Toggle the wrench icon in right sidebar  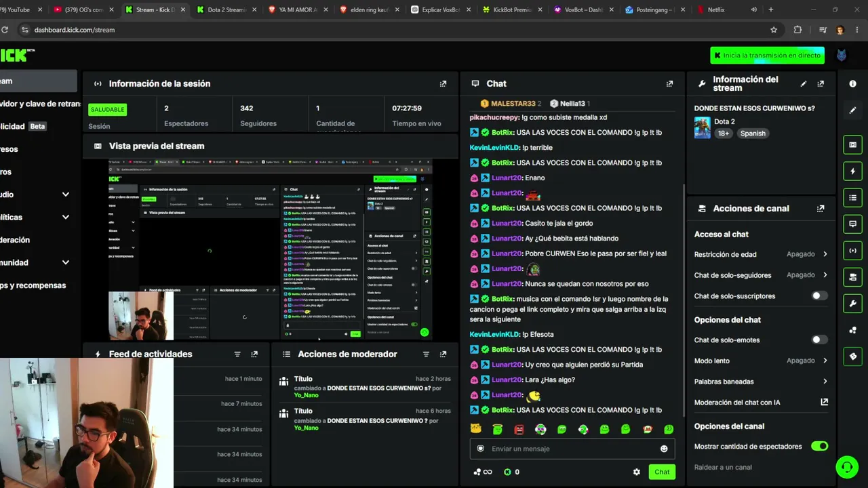[852, 303]
